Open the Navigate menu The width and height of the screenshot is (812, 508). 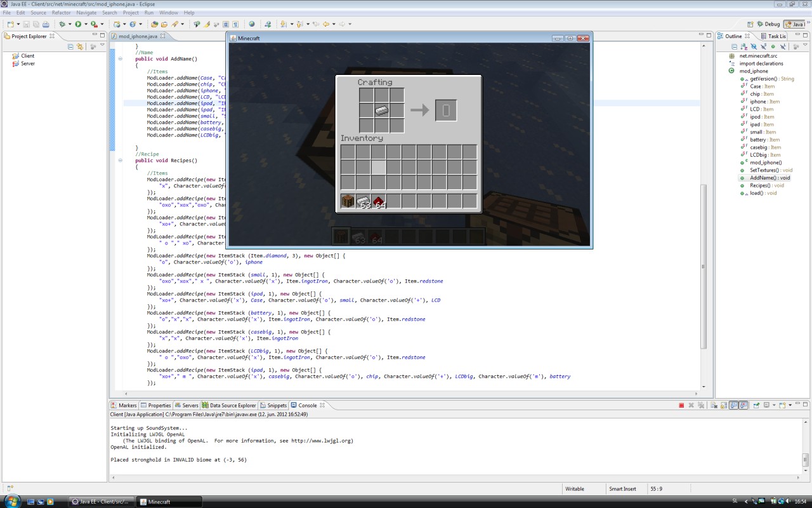86,13
